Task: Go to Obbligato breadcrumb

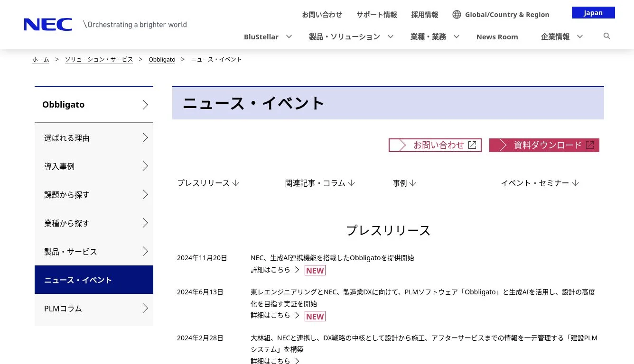Action: (162, 59)
